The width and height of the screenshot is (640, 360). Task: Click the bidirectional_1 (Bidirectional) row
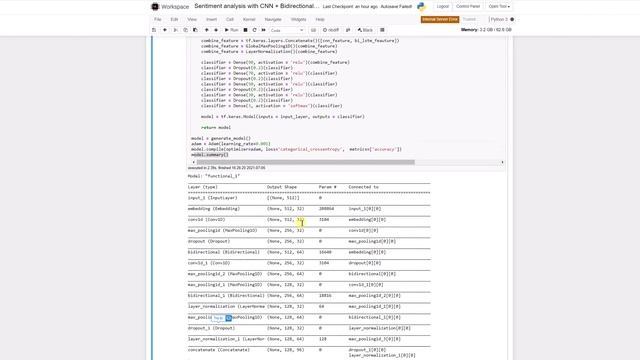point(309,296)
